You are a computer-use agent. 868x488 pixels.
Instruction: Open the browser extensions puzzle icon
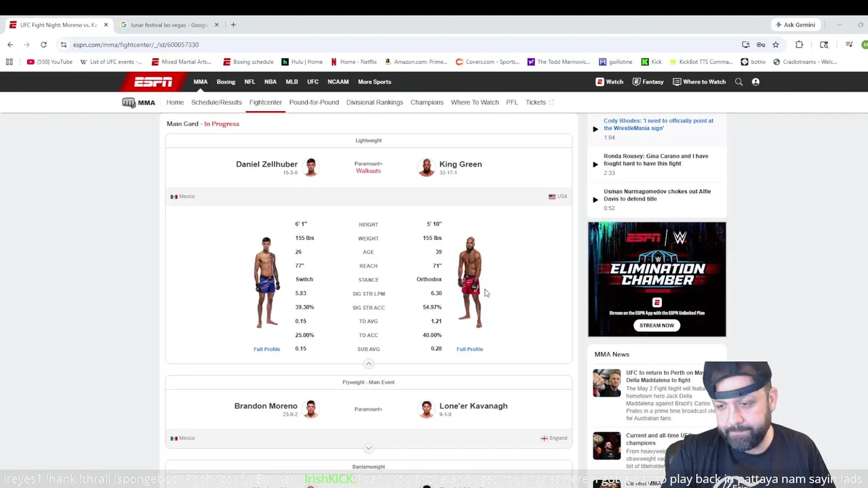799,45
